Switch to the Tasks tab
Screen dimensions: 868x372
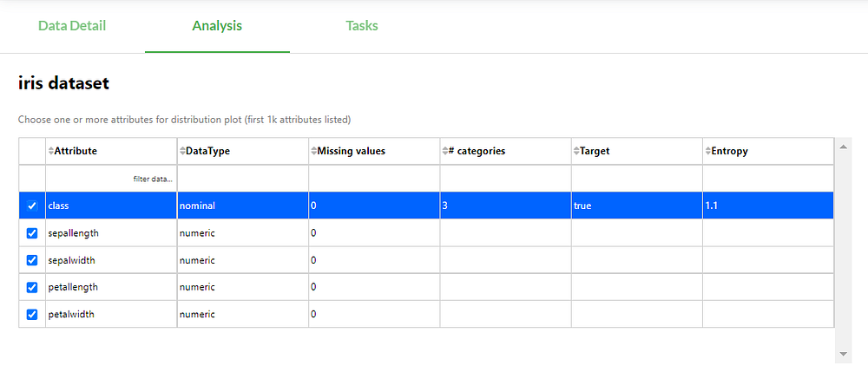tap(362, 26)
